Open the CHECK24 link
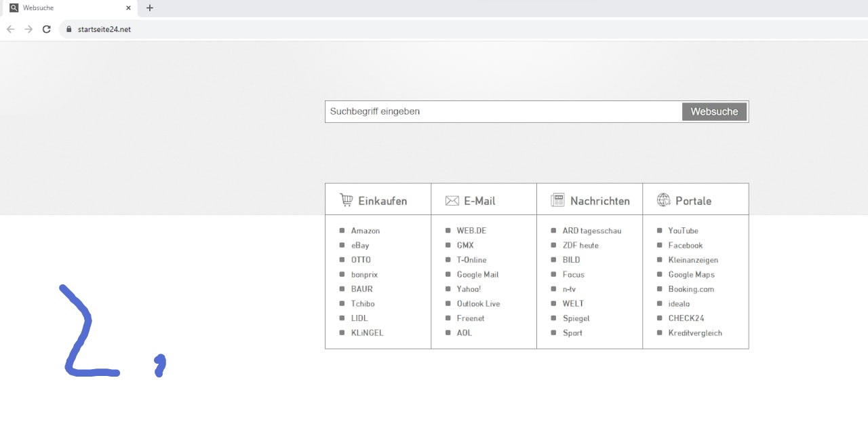 pos(686,318)
